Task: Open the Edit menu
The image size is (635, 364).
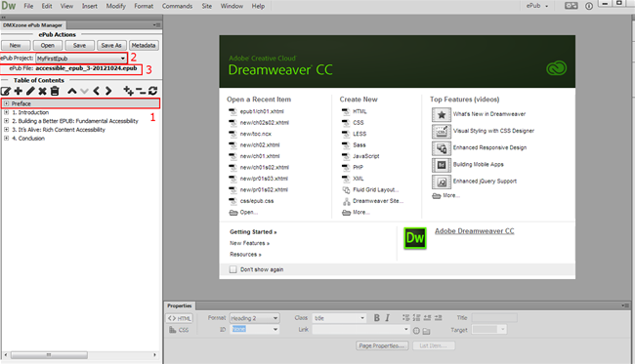Action: (x=47, y=6)
